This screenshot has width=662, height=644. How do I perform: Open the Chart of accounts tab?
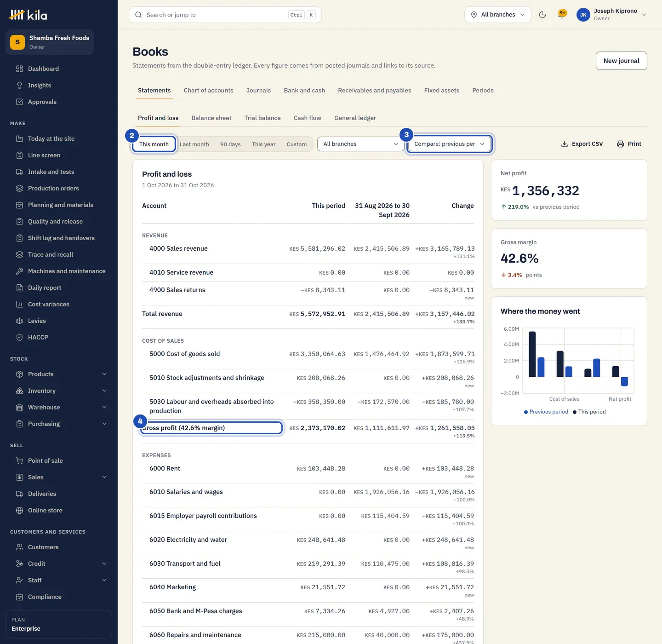click(x=209, y=90)
